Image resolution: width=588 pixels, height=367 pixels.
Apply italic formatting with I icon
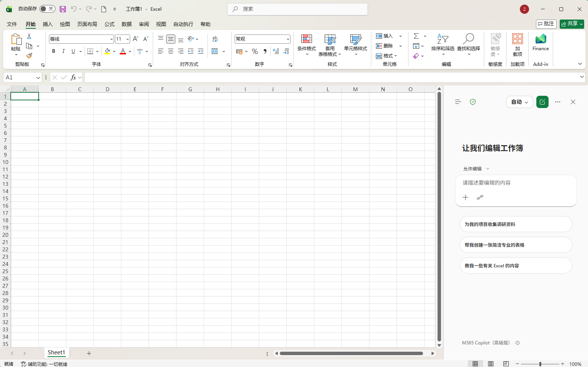click(64, 51)
